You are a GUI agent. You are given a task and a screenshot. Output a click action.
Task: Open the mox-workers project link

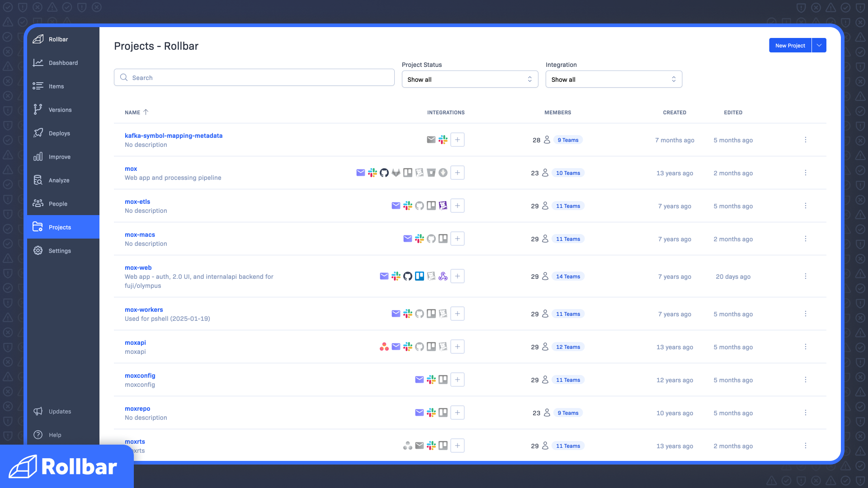tap(144, 310)
